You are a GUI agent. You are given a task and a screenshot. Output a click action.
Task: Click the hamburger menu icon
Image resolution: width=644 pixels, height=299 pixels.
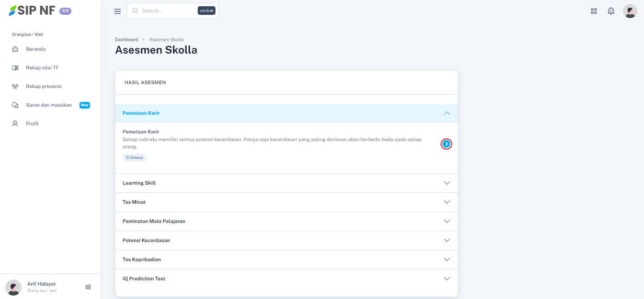tap(117, 11)
